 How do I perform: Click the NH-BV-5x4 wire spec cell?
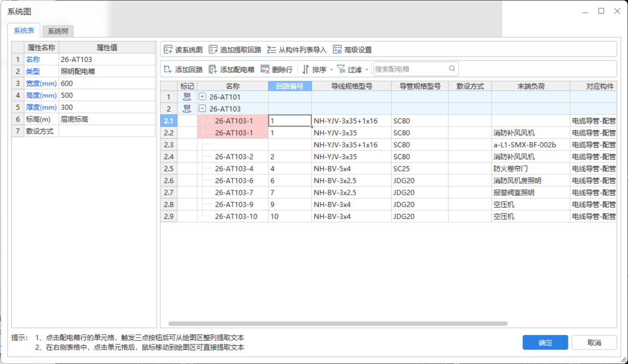352,168
